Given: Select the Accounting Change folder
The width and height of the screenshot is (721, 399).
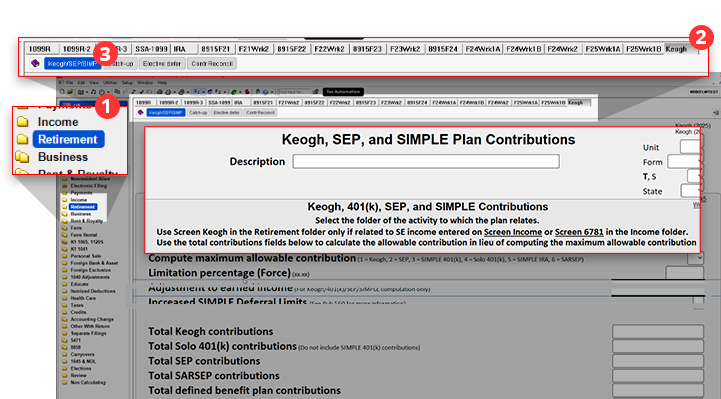Looking at the screenshot, I should pyautogui.click(x=92, y=319).
